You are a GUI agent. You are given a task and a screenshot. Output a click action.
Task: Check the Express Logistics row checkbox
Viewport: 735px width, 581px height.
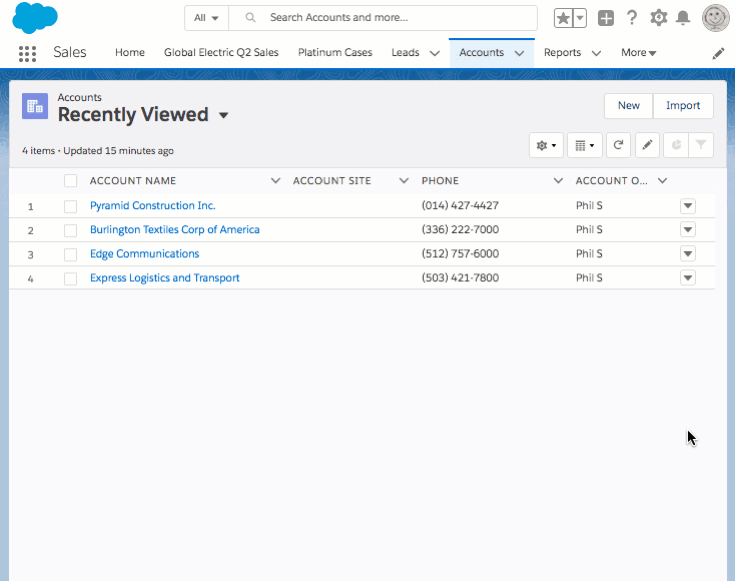[x=70, y=279]
